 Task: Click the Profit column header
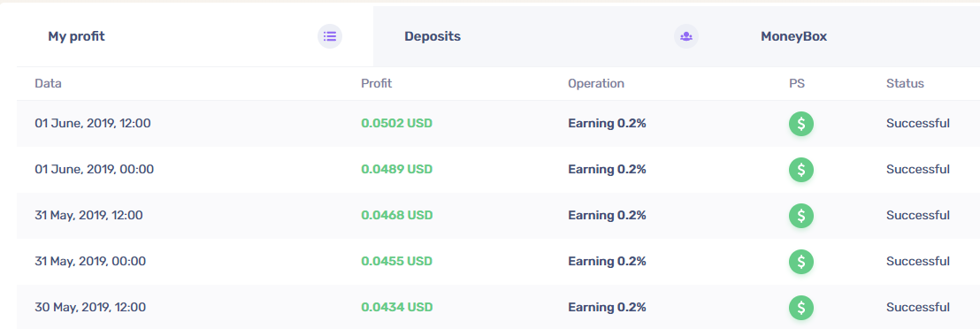pyautogui.click(x=376, y=83)
